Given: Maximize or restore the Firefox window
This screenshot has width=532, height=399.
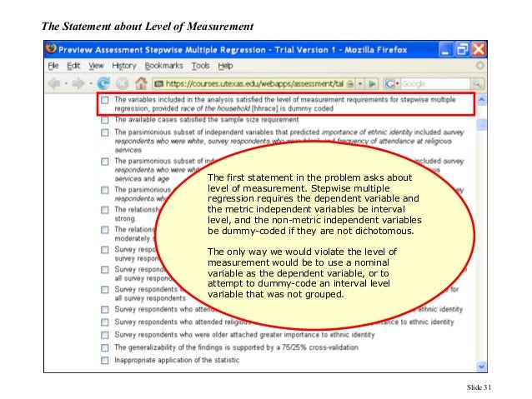Looking at the screenshot, I should [x=462, y=49].
